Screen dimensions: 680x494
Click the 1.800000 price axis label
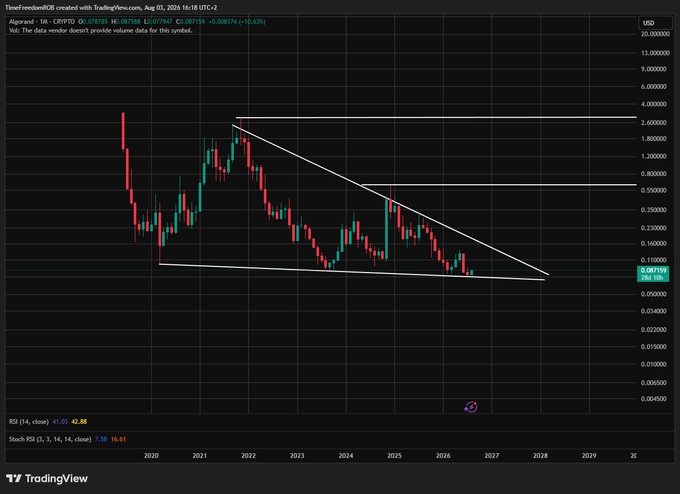pyautogui.click(x=655, y=139)
